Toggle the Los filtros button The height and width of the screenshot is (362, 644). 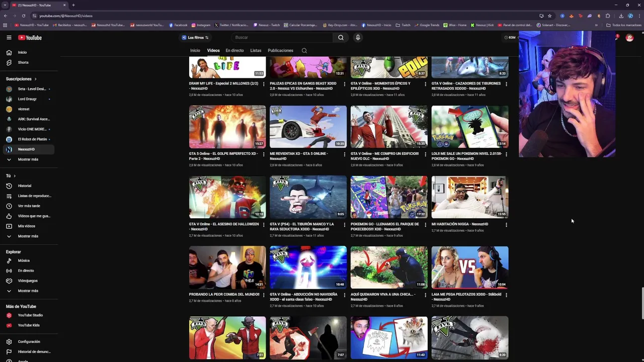pos(195,37)
